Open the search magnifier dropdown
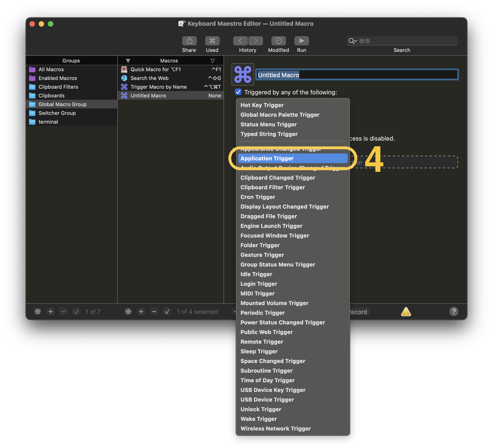The height and width of the screenshot is (448, 493). (352, 41)
